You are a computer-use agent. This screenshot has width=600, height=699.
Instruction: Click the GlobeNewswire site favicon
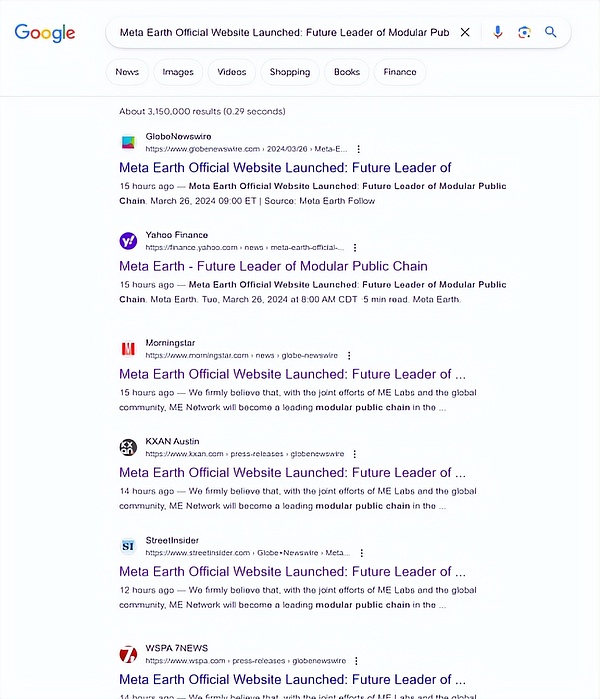point(128,142)
